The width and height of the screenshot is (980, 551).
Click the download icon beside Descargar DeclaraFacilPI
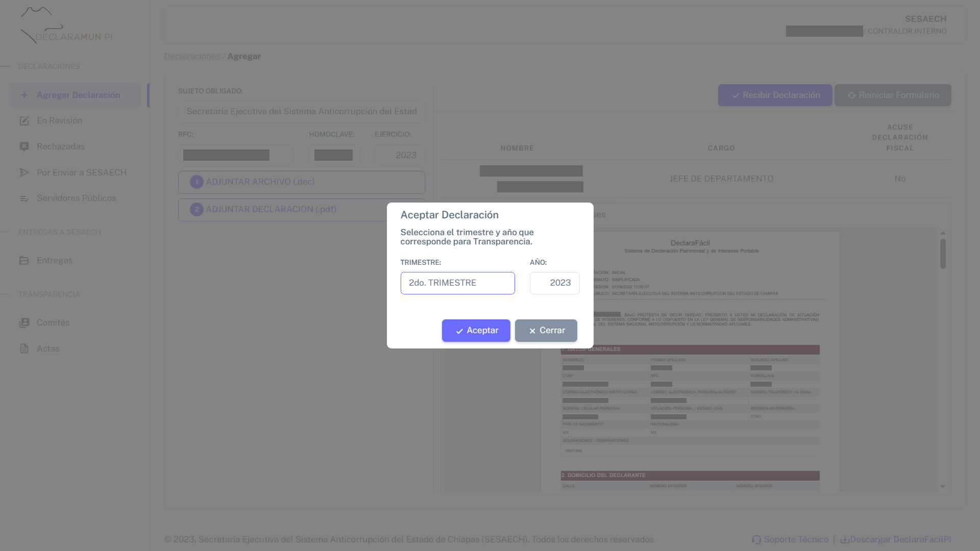point(845,540)
